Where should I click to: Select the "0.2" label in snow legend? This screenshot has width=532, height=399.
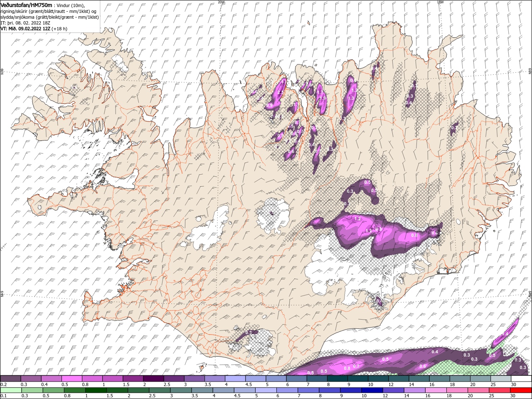coord(3,384)
